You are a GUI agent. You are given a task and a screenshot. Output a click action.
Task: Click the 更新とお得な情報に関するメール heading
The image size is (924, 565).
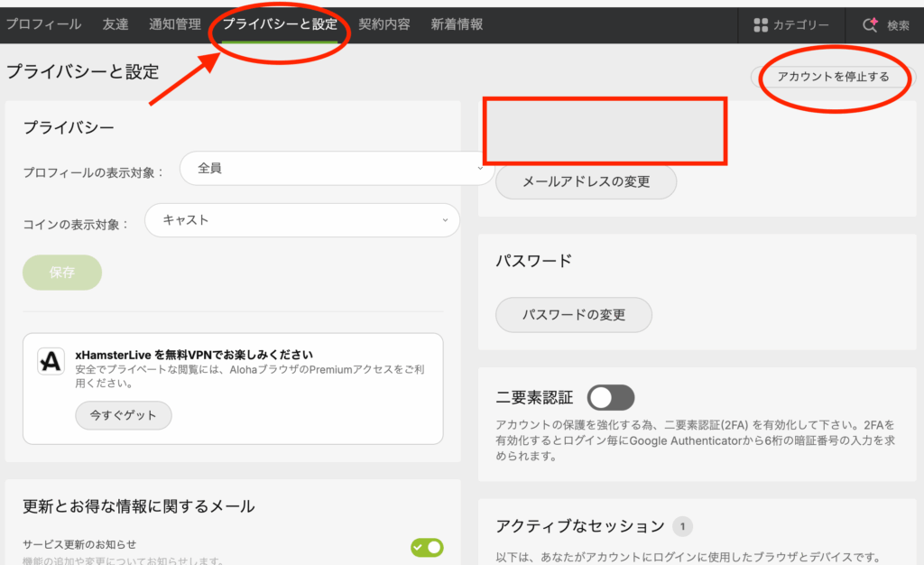pyautogui.click(x=138, y=506)
